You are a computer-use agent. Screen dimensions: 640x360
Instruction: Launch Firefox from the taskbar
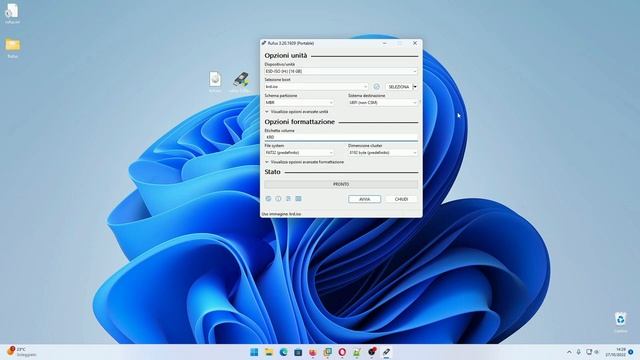click(313, 352)
